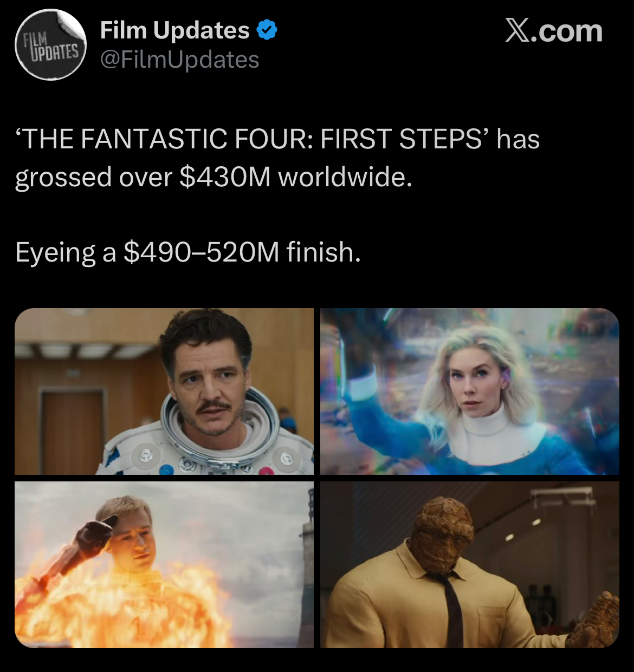Open the flaming saluting figure image
This screenshot has width=634, height=672.
point(164,565)
